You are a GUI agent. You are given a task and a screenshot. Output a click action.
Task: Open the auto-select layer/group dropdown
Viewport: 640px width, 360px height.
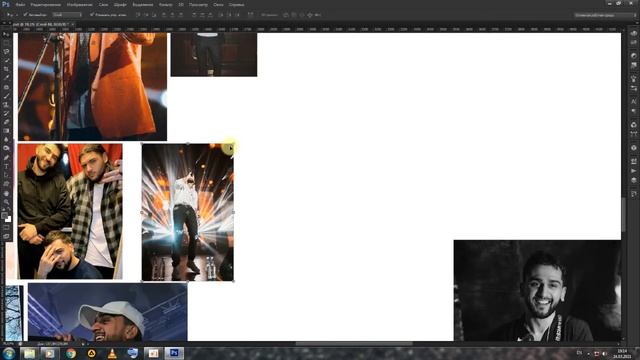coord(67,14)
